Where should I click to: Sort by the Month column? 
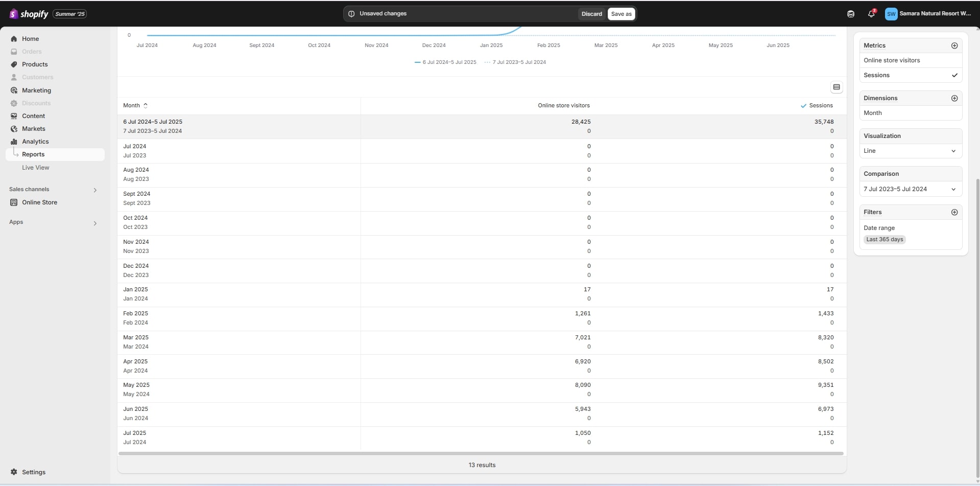coord(135,106)
